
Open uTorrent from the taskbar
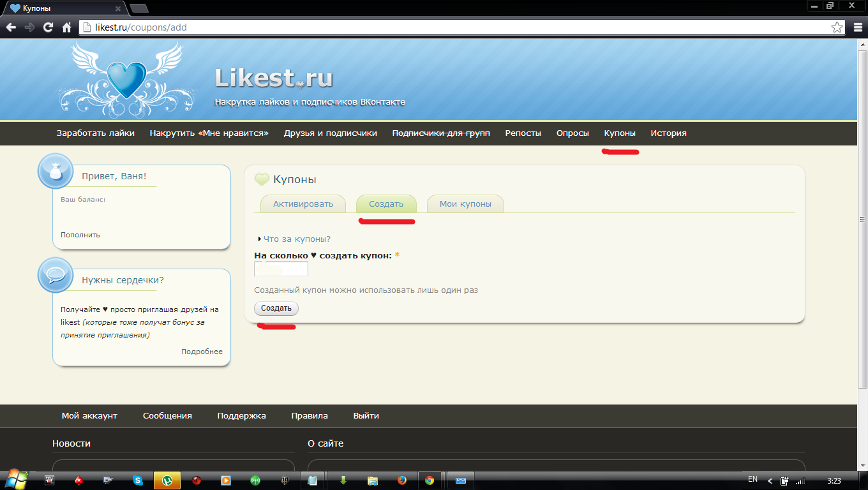click(167, 480)
